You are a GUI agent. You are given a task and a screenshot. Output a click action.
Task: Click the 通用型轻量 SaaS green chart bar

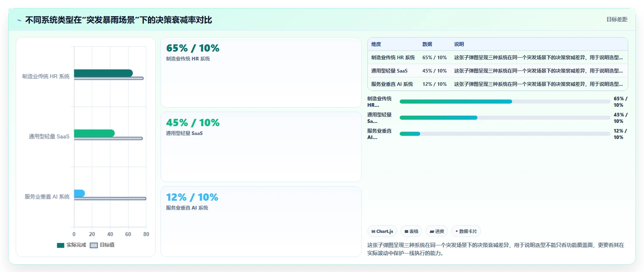pyautogui.click(x=94, y=133)
